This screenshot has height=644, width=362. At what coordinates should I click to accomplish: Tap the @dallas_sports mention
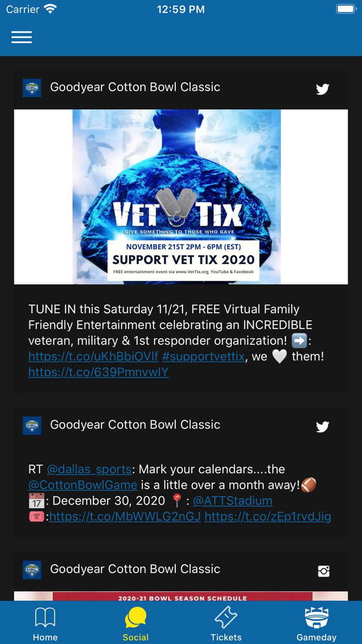tap(89, 470)
